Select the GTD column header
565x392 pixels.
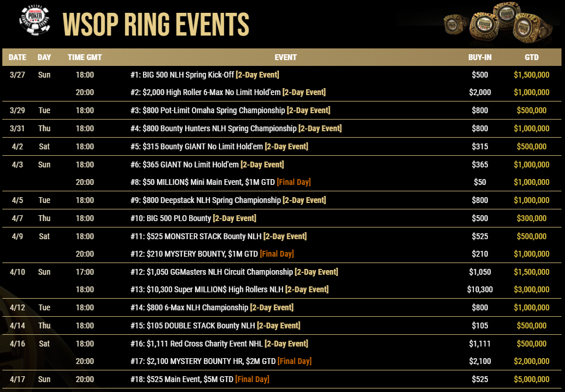[532, 57]
